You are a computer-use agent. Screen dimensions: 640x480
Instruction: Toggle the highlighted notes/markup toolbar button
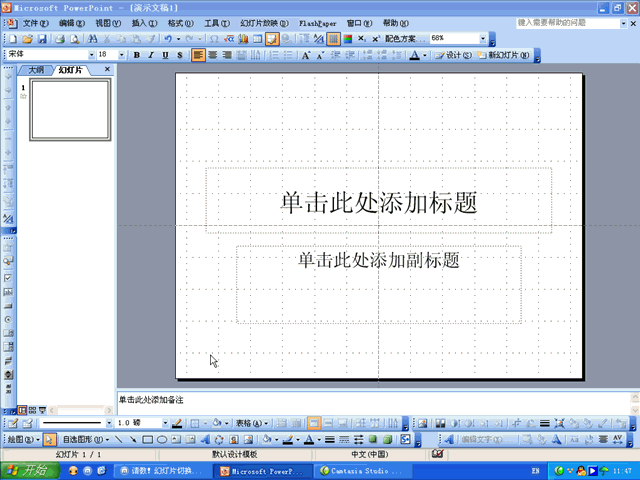[272, 39]
